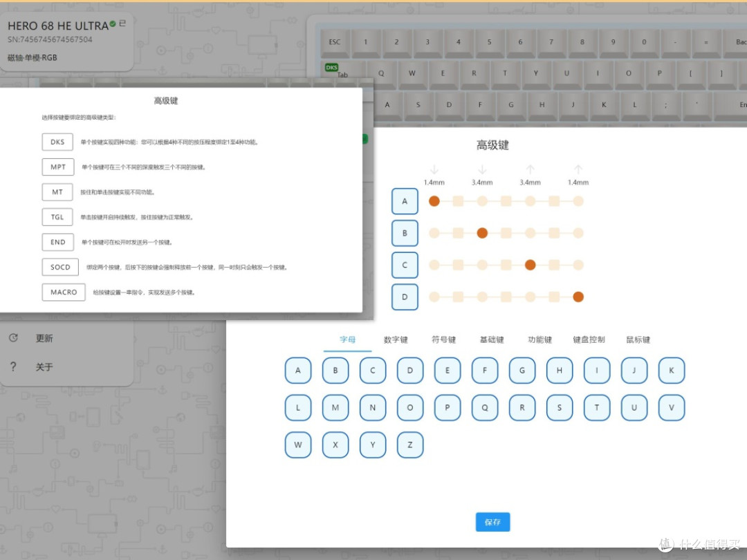747x560 pixels.
Task: Select the SOCD key binding option
Action: pos(60,267)
